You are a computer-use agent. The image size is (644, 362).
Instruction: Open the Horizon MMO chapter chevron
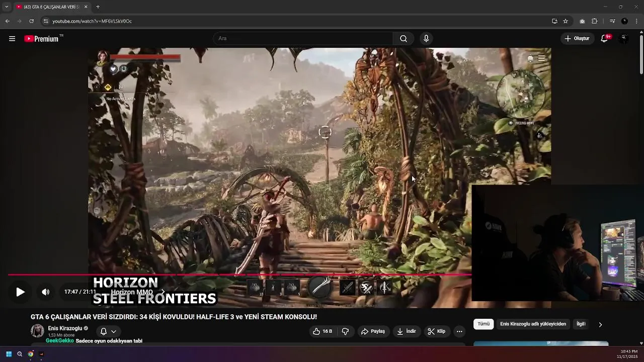(x=162, y=292)
